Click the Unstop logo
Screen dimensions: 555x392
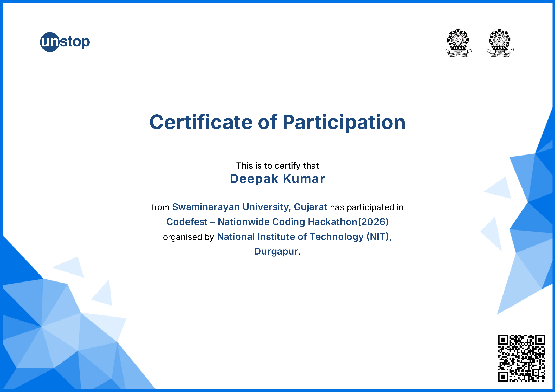65,42
